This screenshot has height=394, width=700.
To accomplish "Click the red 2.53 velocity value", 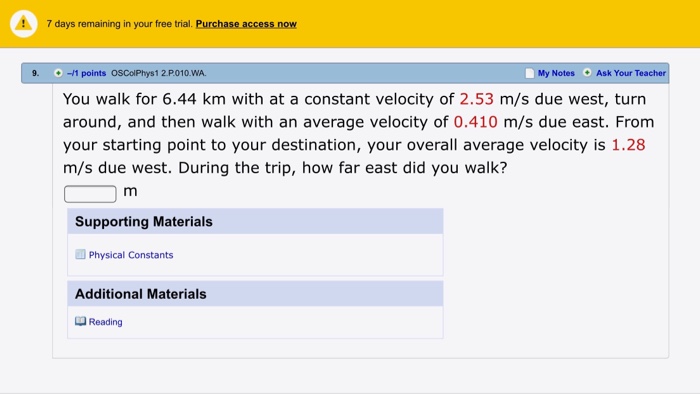I will point(476,99).
